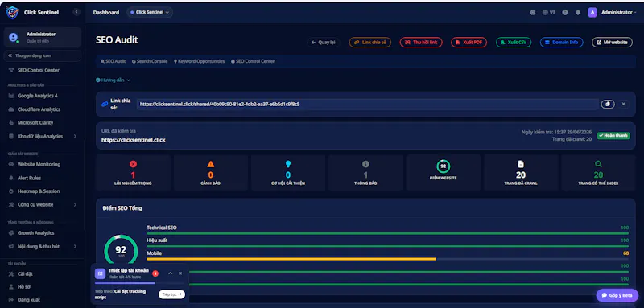Open the help question-mark icon in top bar

click(565, 13)
